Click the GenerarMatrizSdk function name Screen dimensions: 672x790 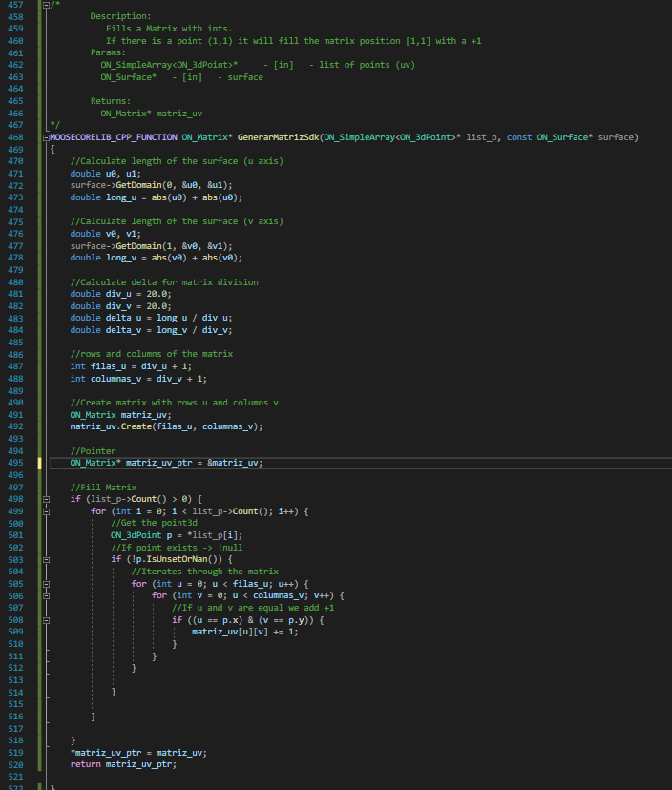coord(279,137)
